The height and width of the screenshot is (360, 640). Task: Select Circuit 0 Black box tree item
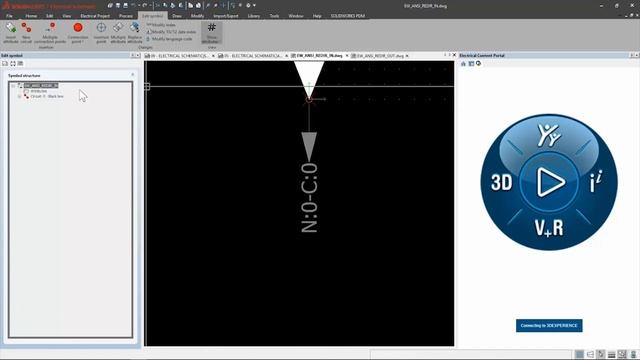click(47, 96)
